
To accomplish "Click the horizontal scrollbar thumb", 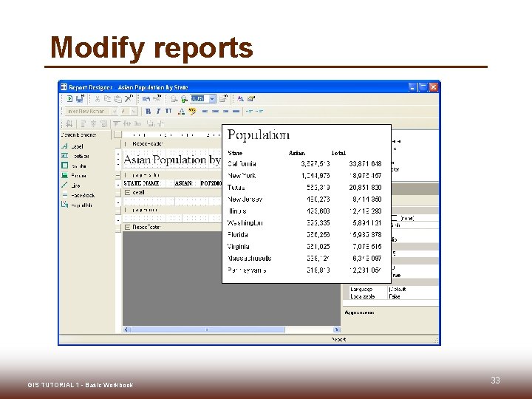I will click(208, 330).
